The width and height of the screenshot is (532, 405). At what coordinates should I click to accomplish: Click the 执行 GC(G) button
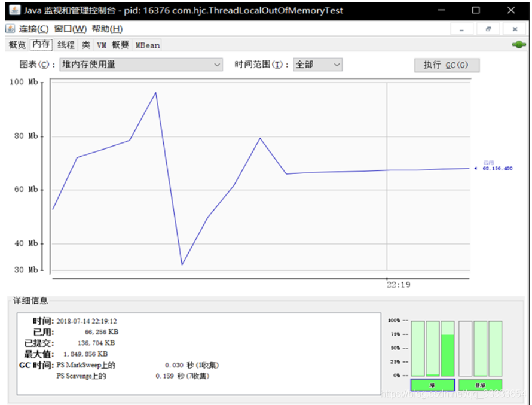(x=447, y=65)
